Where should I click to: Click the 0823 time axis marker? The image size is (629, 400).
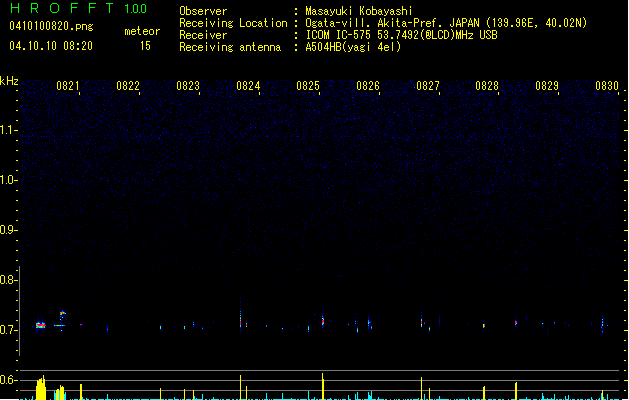pos(188,86)
